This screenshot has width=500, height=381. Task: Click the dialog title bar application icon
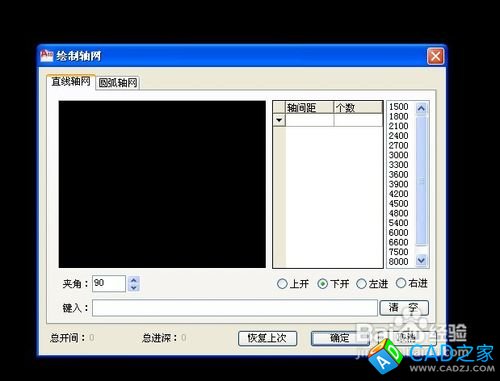[x=47, y=56]
